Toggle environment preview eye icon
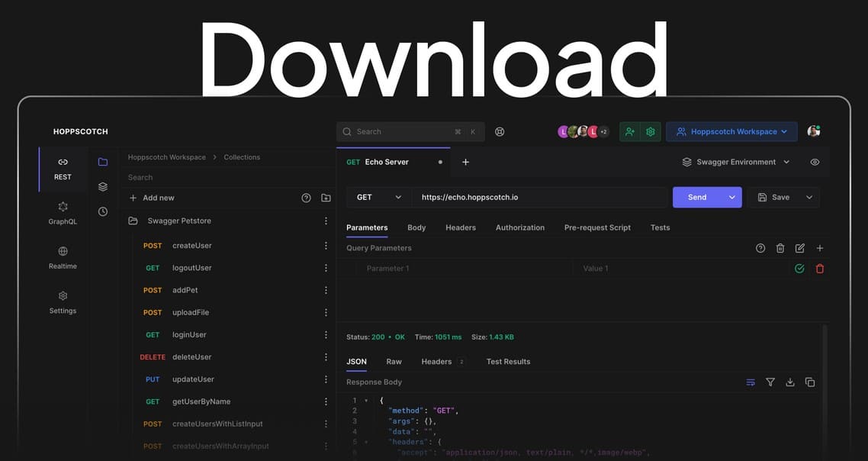 815,163
